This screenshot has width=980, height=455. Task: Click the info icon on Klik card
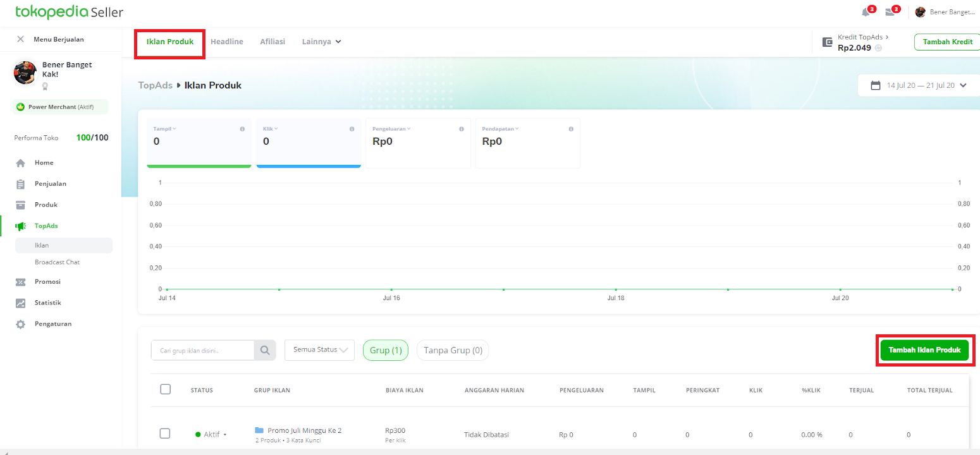pyautogui.click(x=352, y=129)
